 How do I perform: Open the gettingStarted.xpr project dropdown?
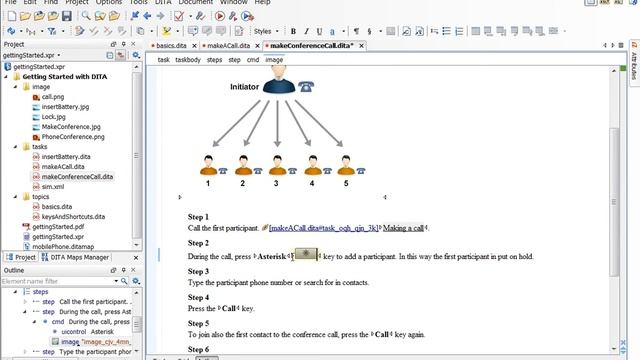[x=59, y=55]
